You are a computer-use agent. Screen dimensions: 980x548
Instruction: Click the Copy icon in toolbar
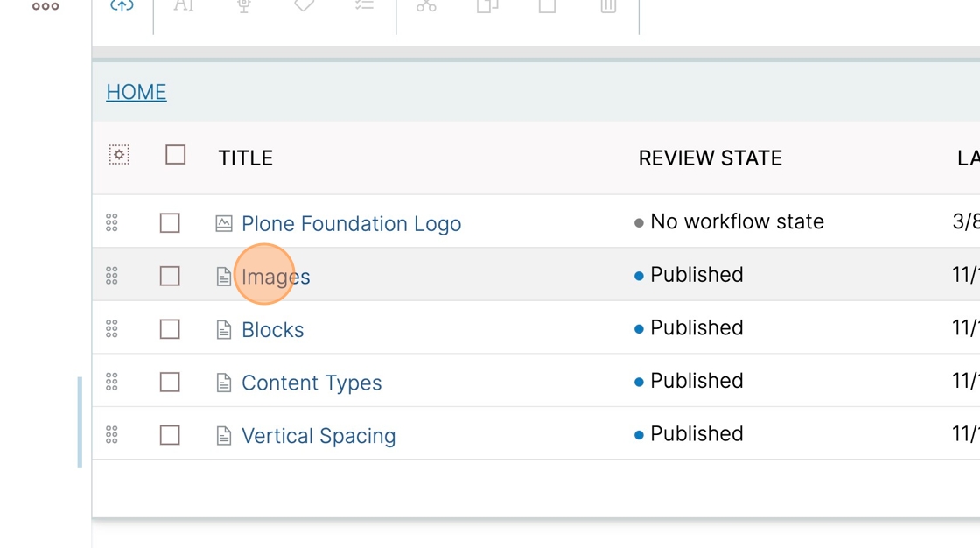coord(486,5)
